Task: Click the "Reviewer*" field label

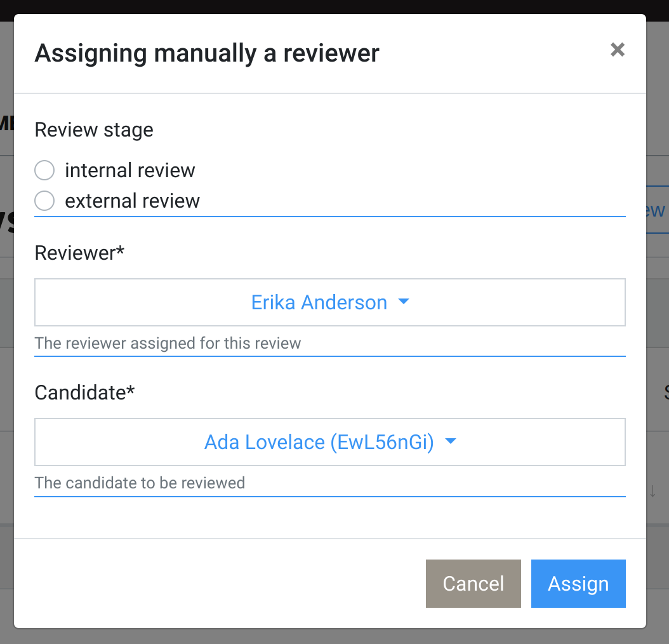Action: point(79,253)
